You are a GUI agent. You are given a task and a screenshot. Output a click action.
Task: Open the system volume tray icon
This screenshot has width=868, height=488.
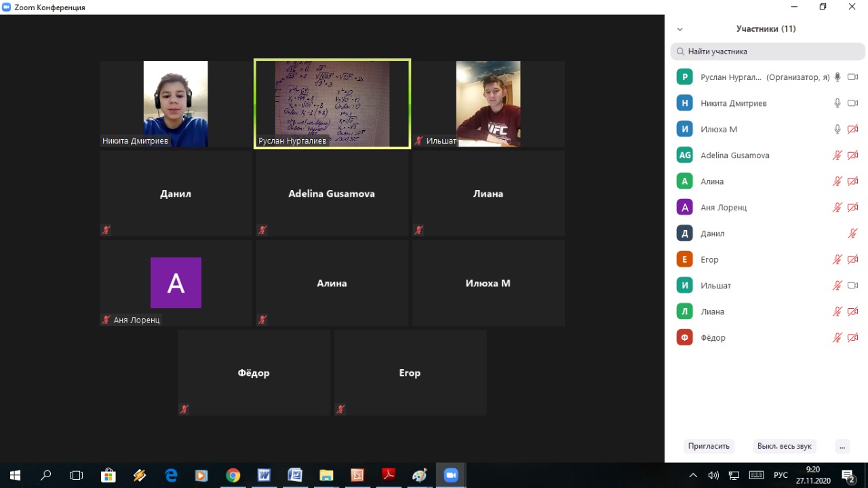coord(713,475)
